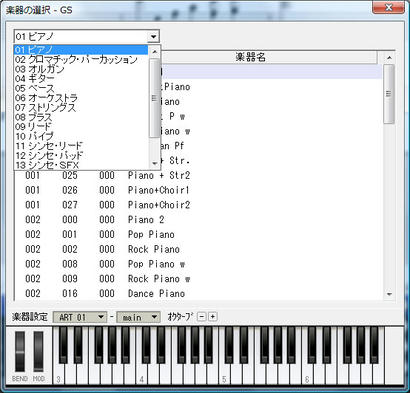This screenshot has height=393, width=410.
Task: Click the BEND wheel slider
Action: point(20,352)
